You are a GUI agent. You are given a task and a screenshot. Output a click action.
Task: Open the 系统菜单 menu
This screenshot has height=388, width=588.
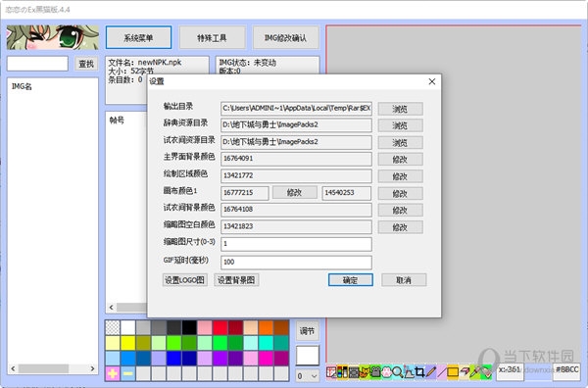(x=138, y=37)
